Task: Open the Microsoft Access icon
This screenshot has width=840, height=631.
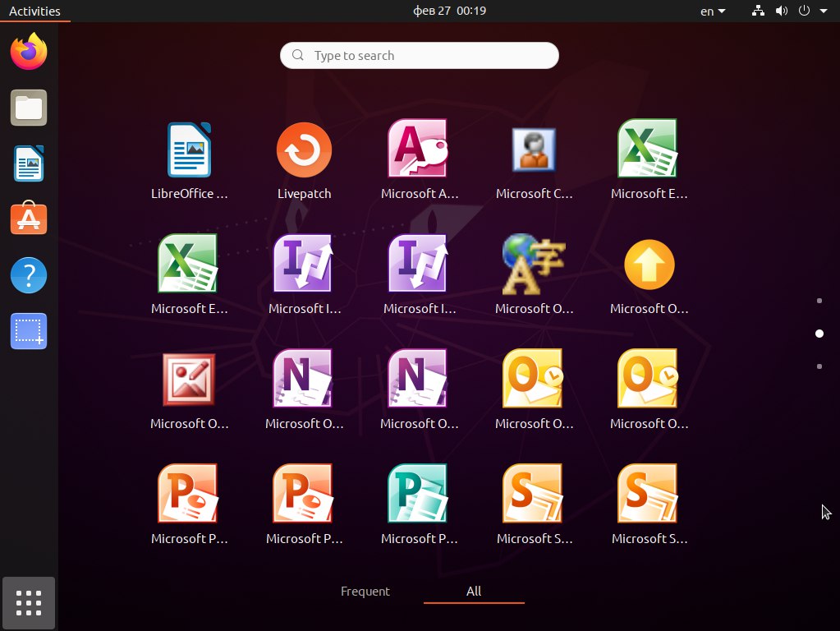Action: pyautogui.click(x=419, y=149)
